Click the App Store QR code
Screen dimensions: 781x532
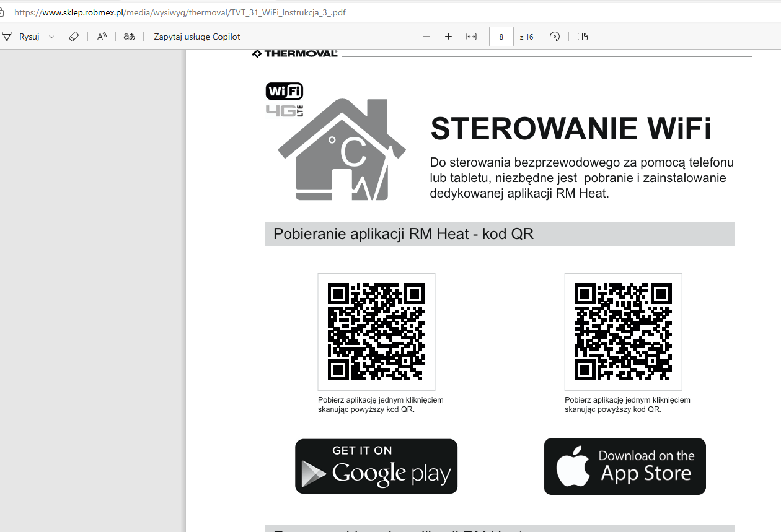coord(623,331)
